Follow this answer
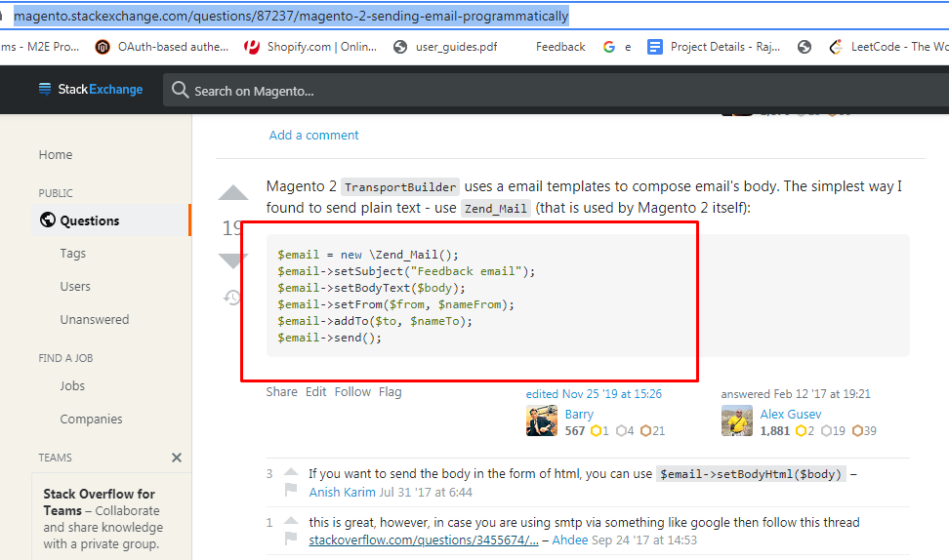 pyautogui.click(x=352, y=392)
